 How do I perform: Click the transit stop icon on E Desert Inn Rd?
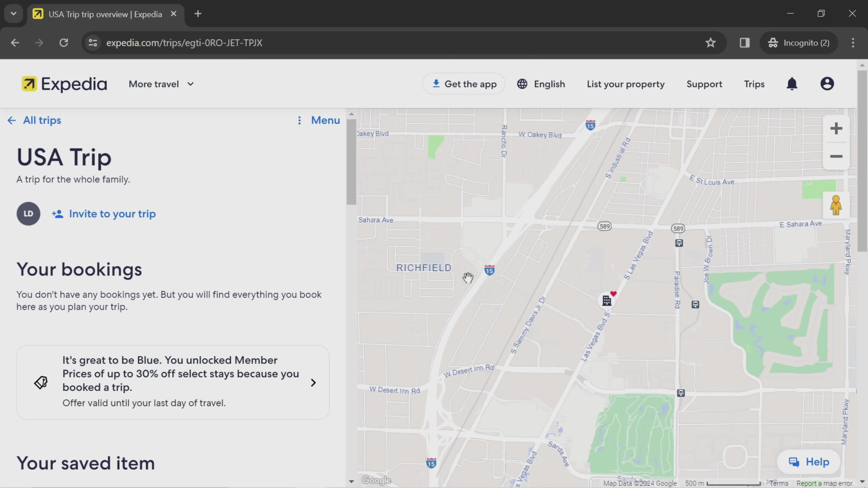pos(681,393)
